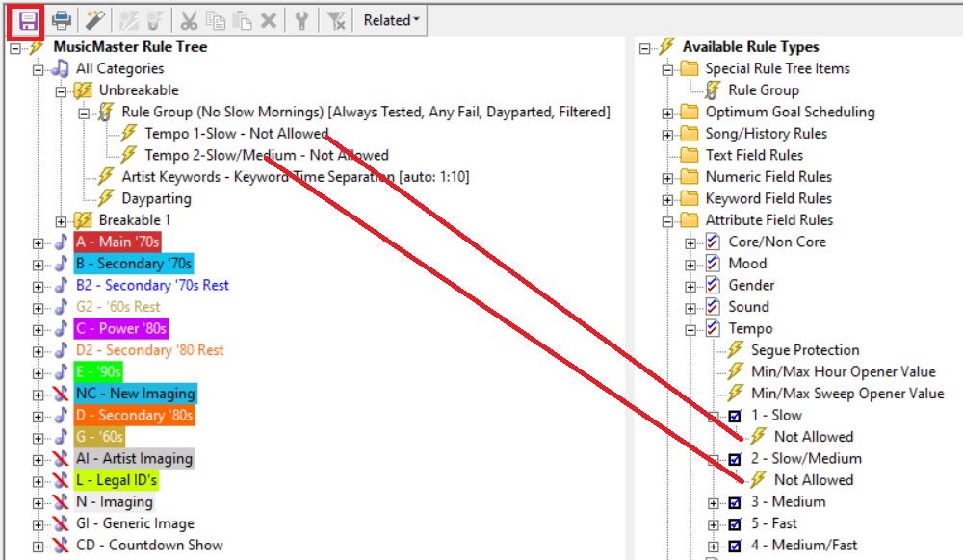Click the folder icon next to Unbreakable
Screen dimensions: 963x560
pyautogui.click(x=83, y=90)
